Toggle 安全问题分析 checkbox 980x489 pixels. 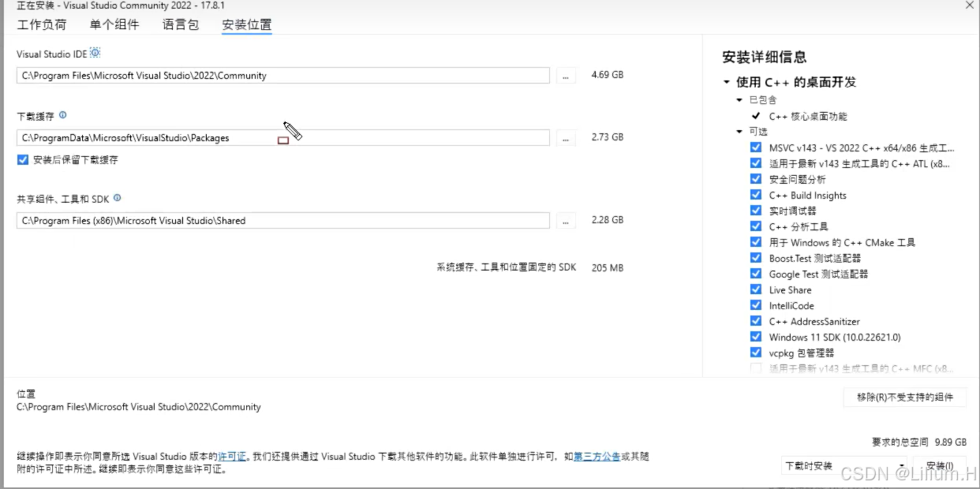(756, 179)
